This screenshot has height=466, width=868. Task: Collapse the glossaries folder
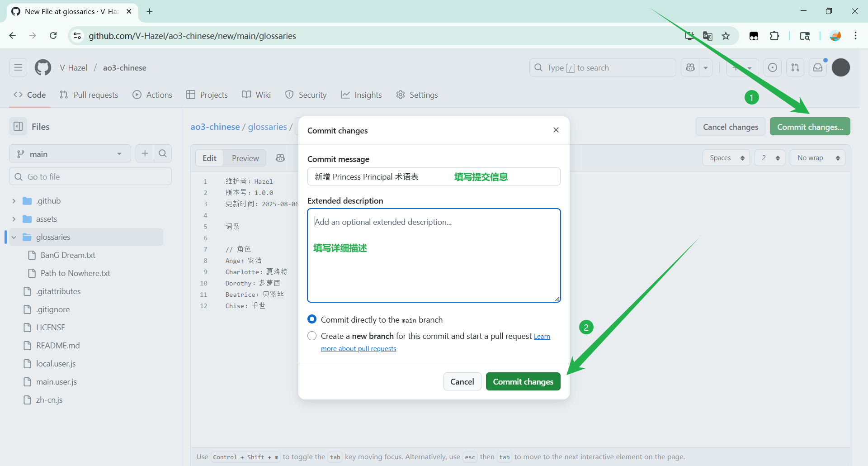click(x=14, y=237)
